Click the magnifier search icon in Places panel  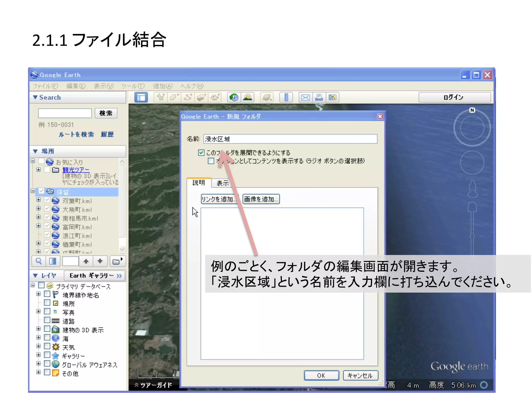pyautogui.click(x=39, y=261)
